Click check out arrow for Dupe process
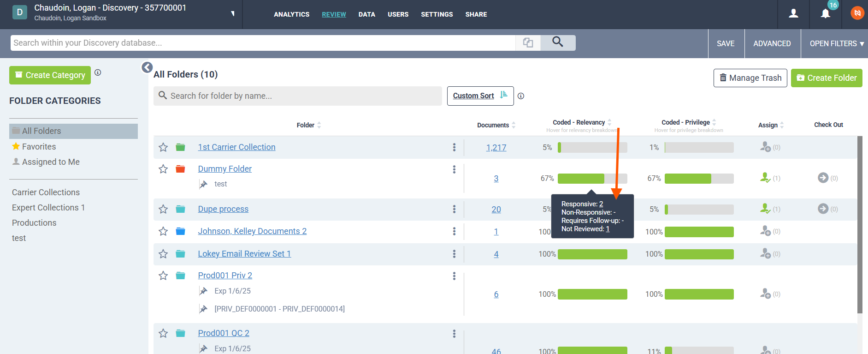Image resolution: width=868 pixels, height=354 pixels. 823,209
